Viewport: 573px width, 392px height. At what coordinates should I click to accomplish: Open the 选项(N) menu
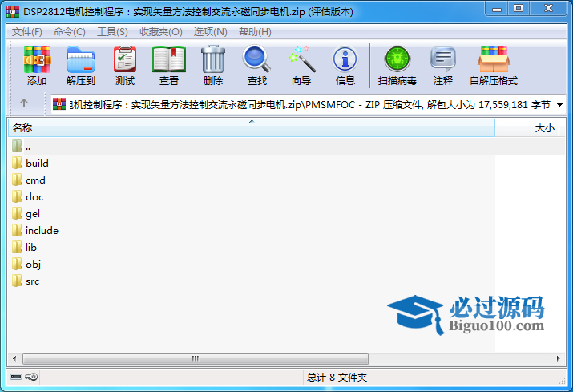[211, 32]
